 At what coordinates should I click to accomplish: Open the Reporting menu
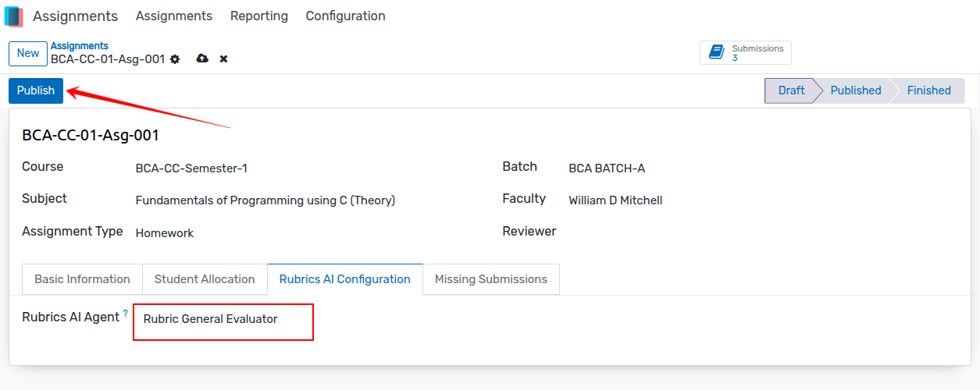(259, 16)
